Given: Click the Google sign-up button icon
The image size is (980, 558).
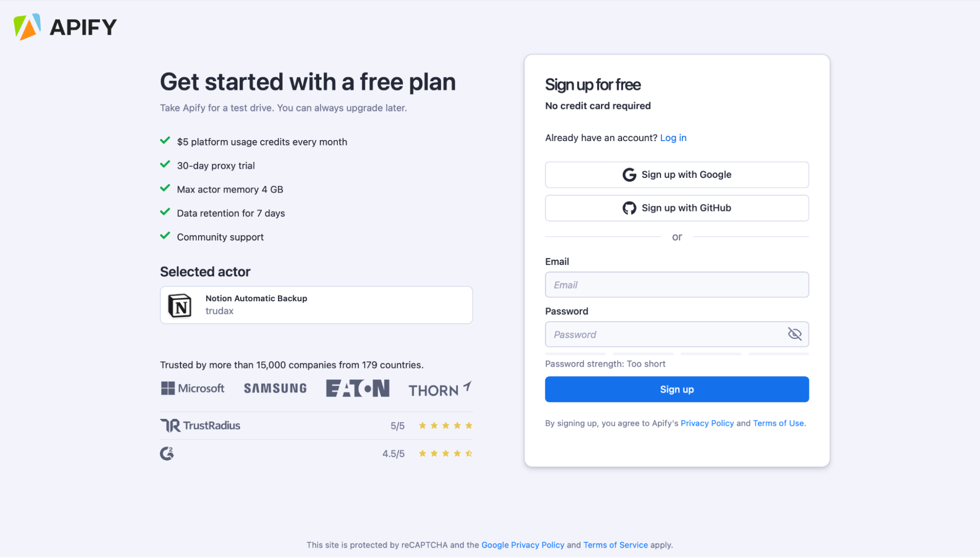Looking at the screenshot, I should [629, 174].
